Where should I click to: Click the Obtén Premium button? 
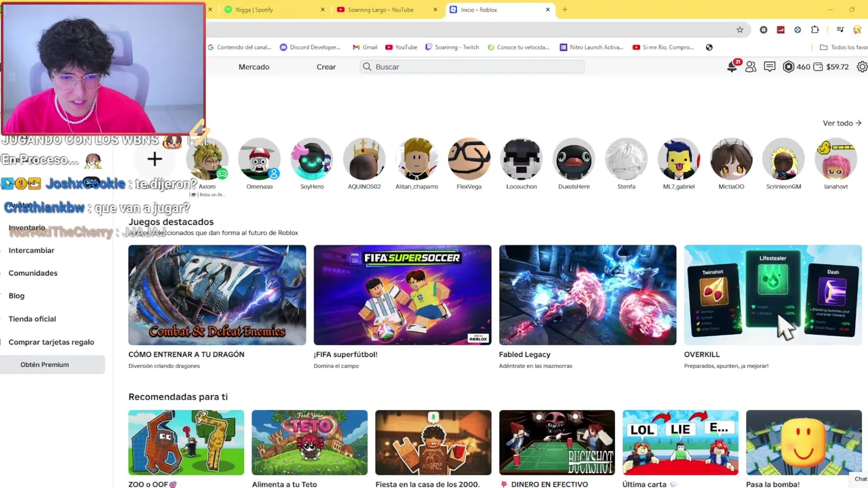pos(52,365)
